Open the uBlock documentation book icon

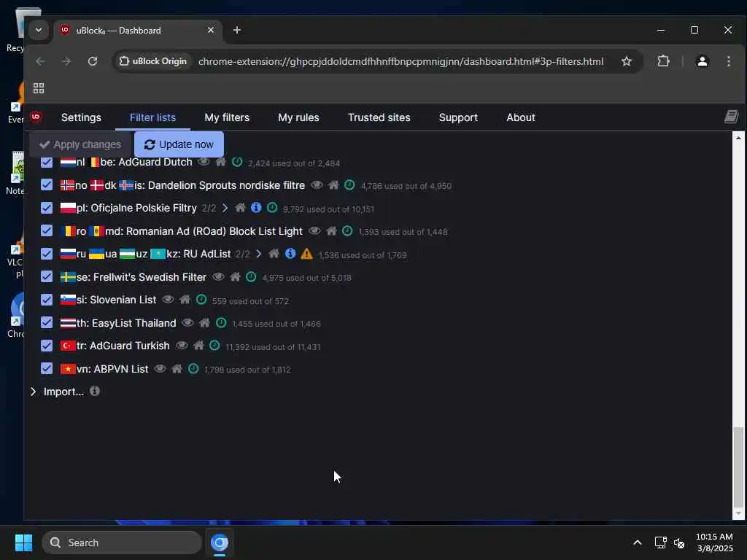pos(731,117)
